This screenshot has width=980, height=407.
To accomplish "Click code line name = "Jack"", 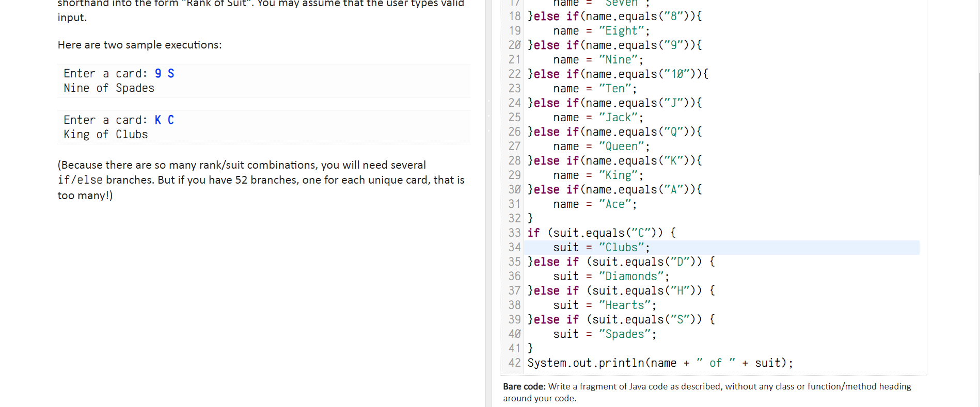I will coord(598,117).
